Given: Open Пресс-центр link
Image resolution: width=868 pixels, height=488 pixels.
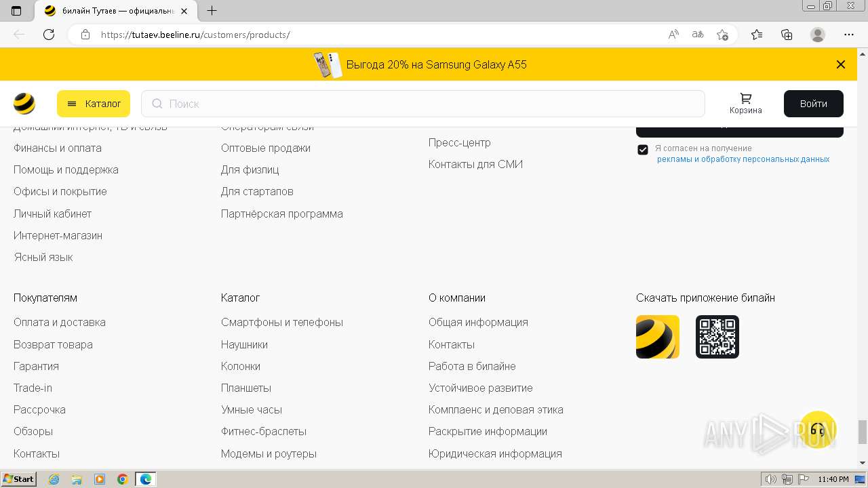Looking at the screenshot, I should click(460, 142).
